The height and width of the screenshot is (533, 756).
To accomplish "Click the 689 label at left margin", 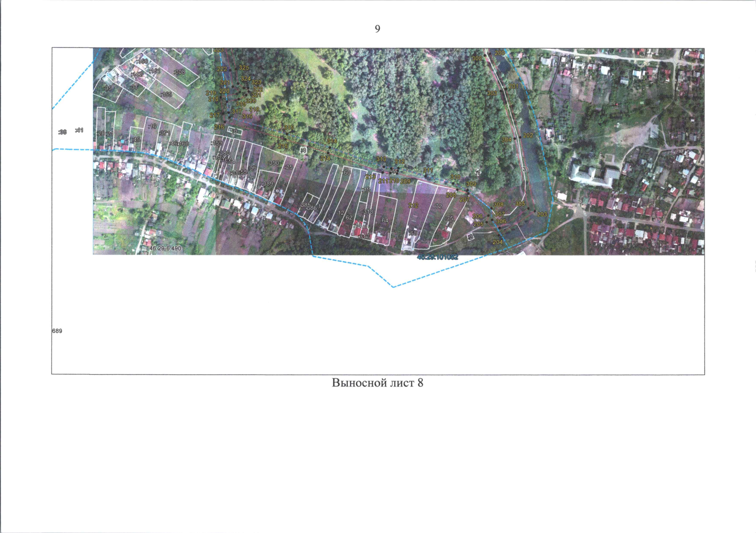I will tap(57, 331).
